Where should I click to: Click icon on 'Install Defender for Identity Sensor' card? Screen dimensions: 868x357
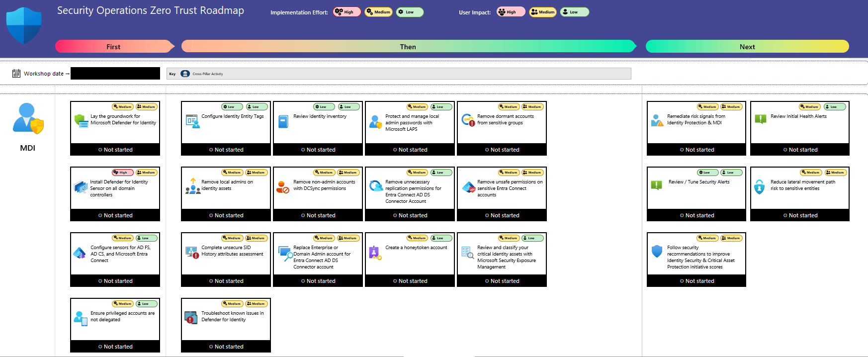pos(81,187)
